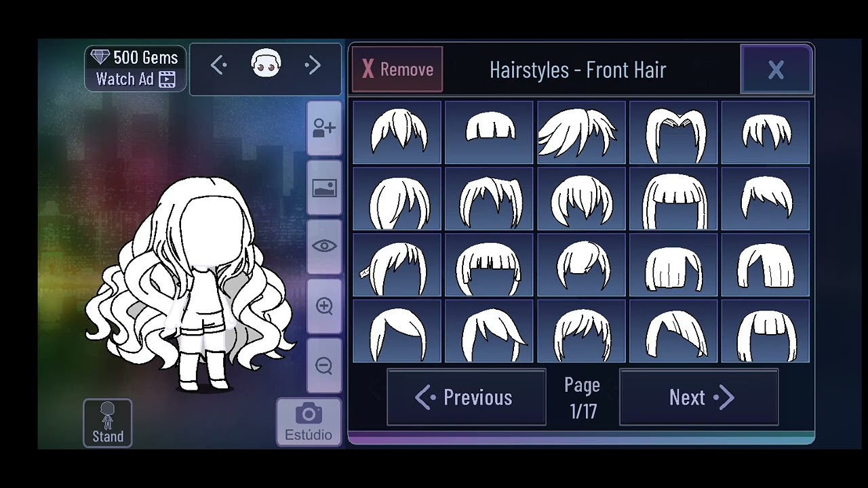Select third hairstyle in the second row

(x=581, y=199)
